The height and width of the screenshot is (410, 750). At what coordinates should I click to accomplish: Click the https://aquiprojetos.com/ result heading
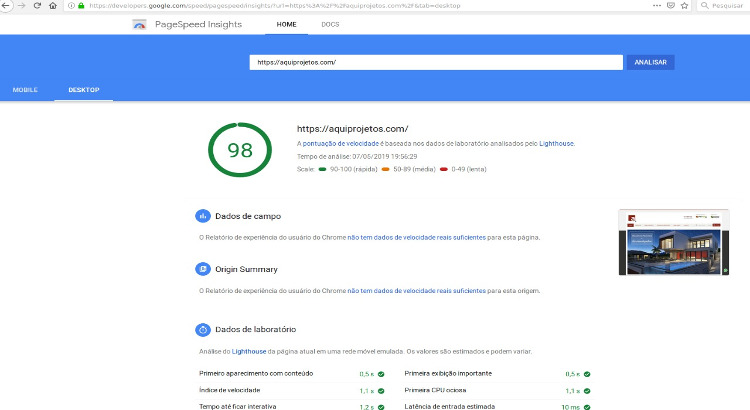pyautogui.click(x=353, y=129)
